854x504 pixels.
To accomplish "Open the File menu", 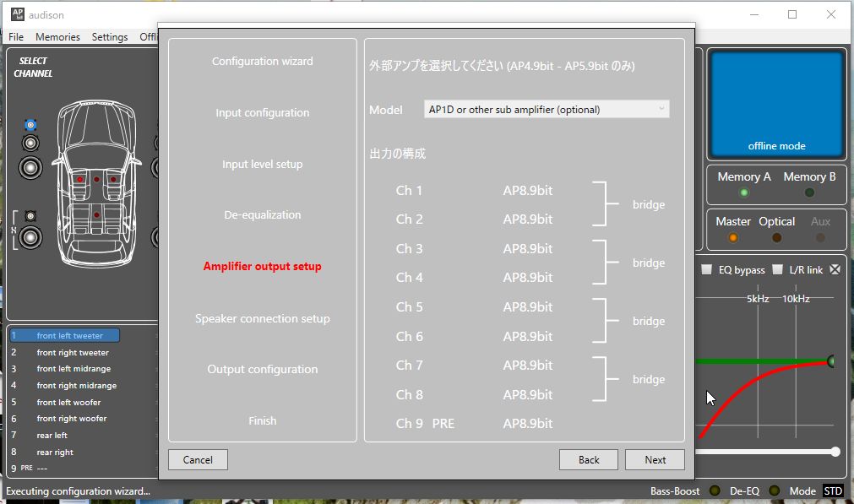I will coord(16,37).
